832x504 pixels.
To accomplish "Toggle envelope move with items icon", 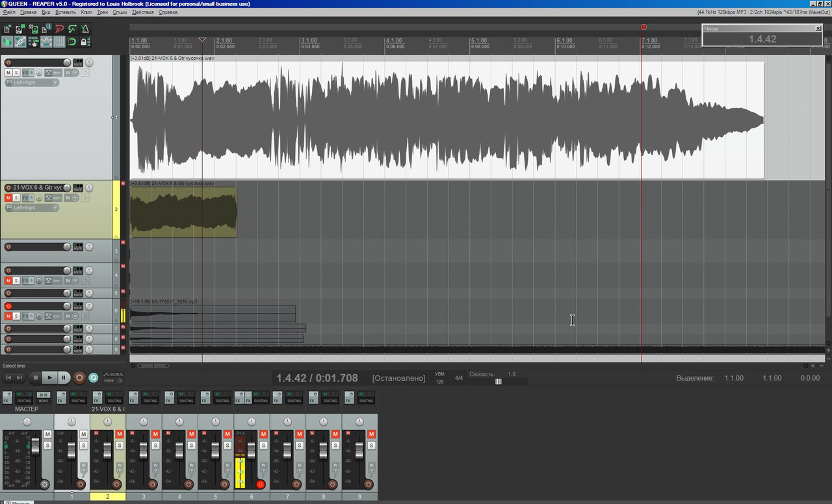I will click(46, 42).
